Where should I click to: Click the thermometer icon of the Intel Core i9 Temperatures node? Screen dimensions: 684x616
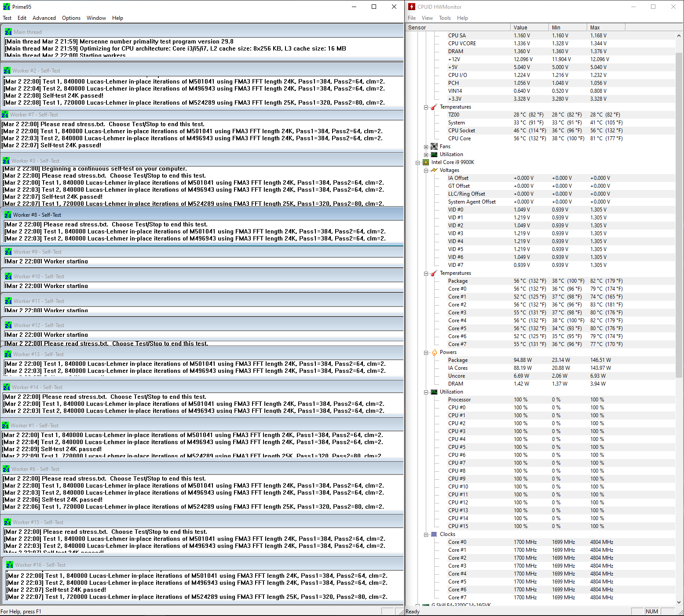[434, 273]
